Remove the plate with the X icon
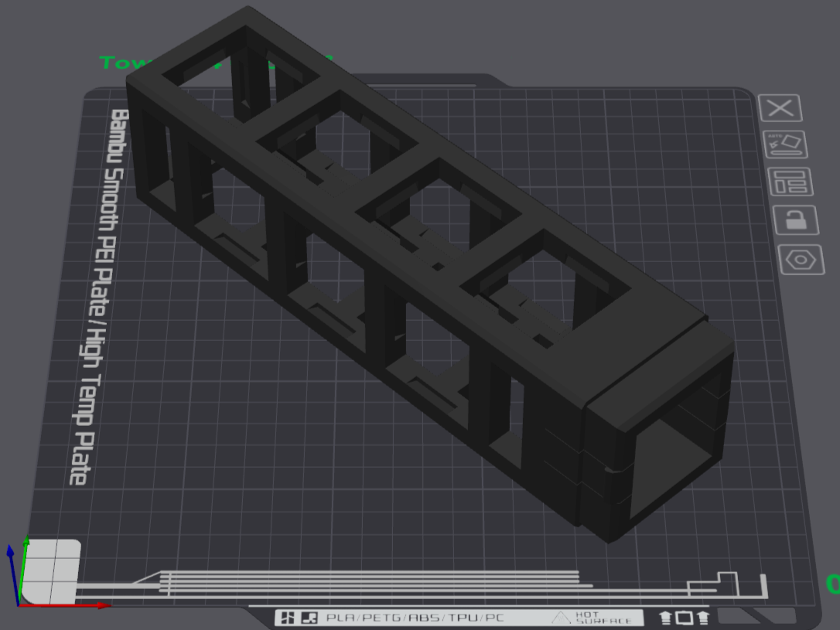 (780, 108)
